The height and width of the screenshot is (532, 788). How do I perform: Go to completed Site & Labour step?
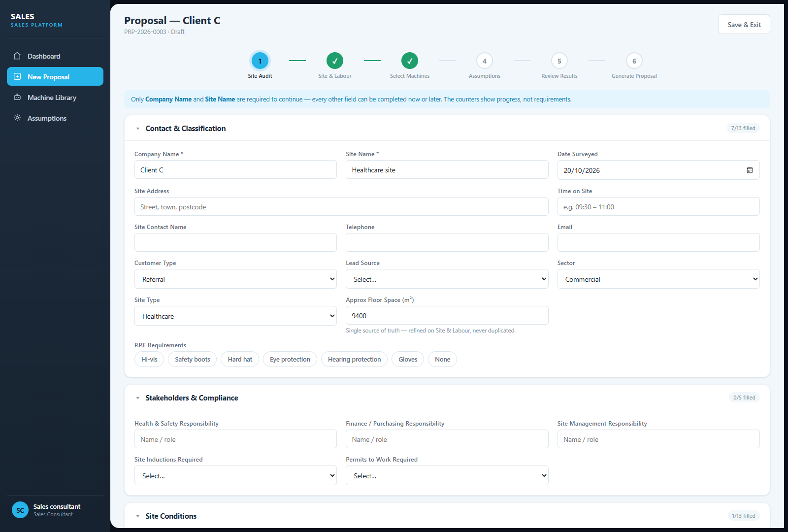335,61
